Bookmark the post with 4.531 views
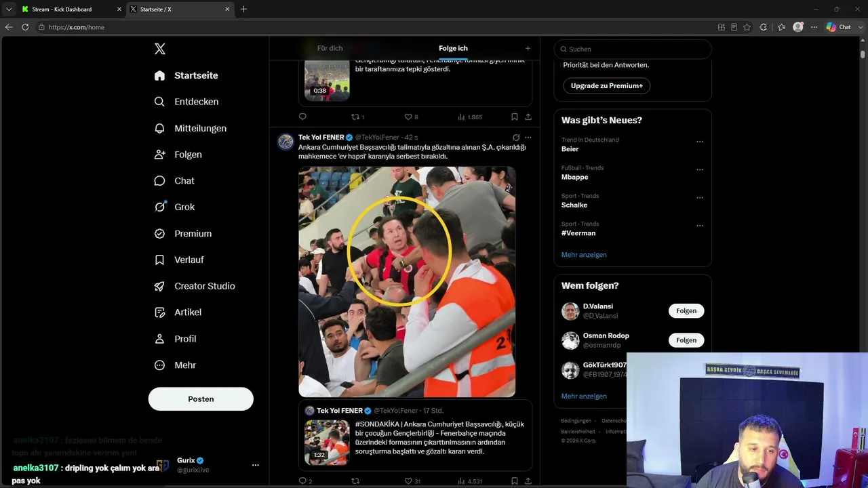The width and height of the screenshot is (868, 488). pyautogui.click(x=515, y=481)
